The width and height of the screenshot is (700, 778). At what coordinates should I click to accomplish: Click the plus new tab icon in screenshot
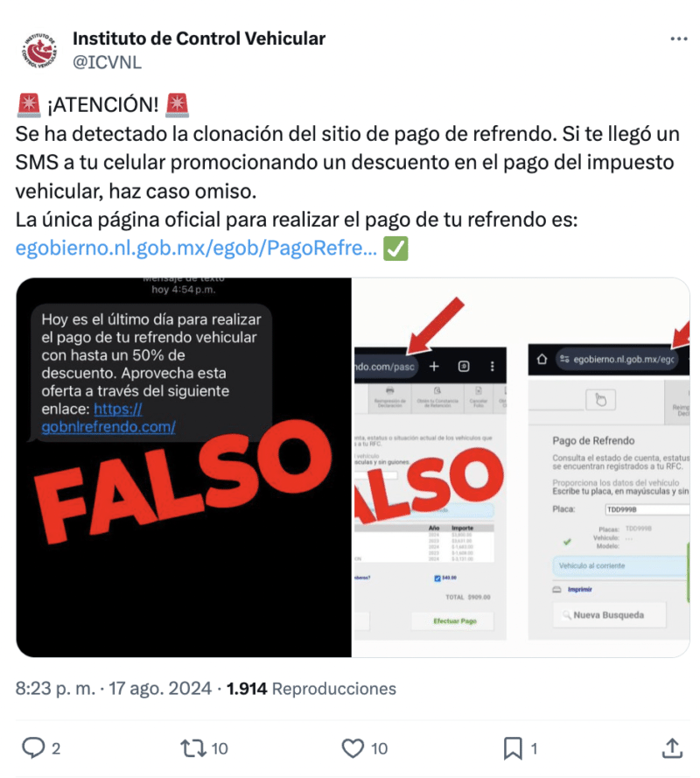[x=434, y=366]
